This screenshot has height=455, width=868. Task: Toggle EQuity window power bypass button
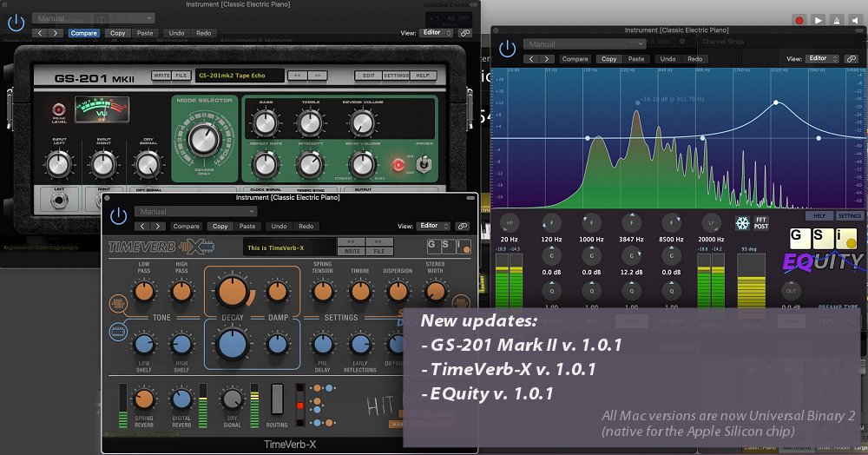pos(507,49)
